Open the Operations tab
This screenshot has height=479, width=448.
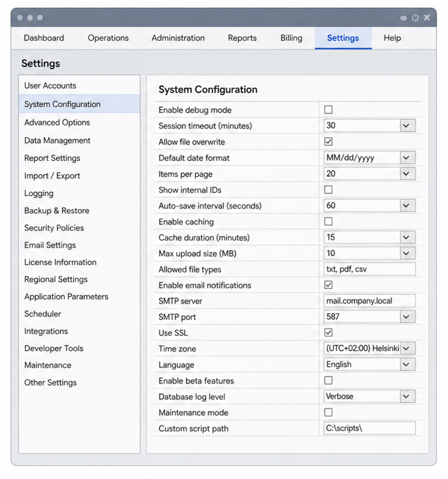(x=108, y=38)
